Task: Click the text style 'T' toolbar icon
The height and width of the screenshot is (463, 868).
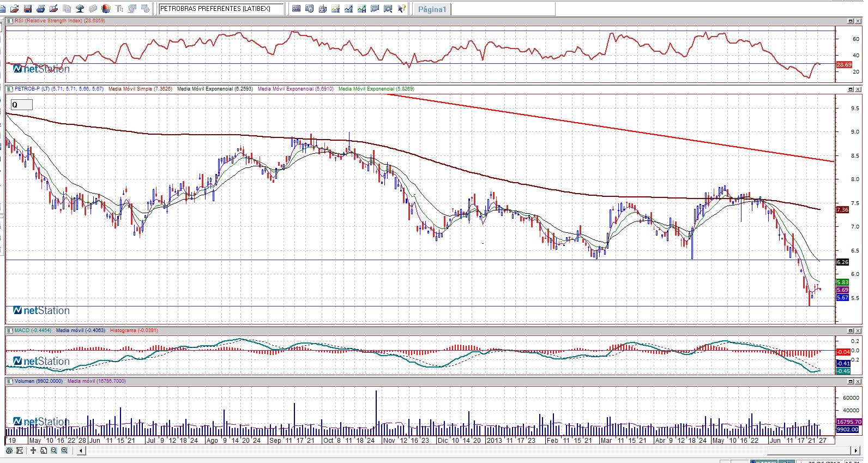Action: click(x=119, y=9)
